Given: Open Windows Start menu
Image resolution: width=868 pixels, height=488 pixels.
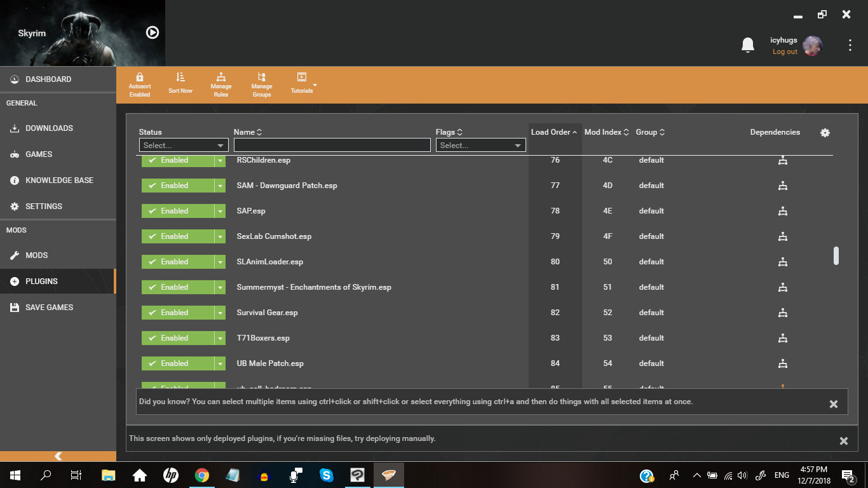Looking at the screenshot, I should click(15, 475).
